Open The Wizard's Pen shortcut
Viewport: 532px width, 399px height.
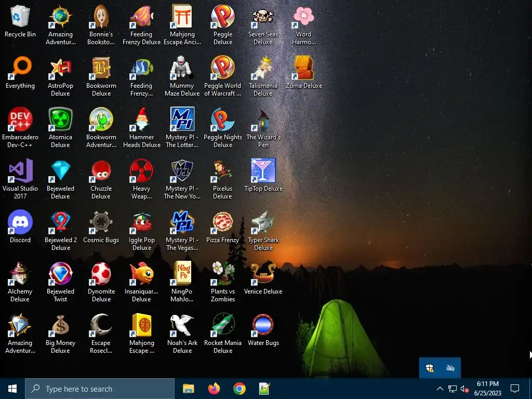click(x=263, y=119)
